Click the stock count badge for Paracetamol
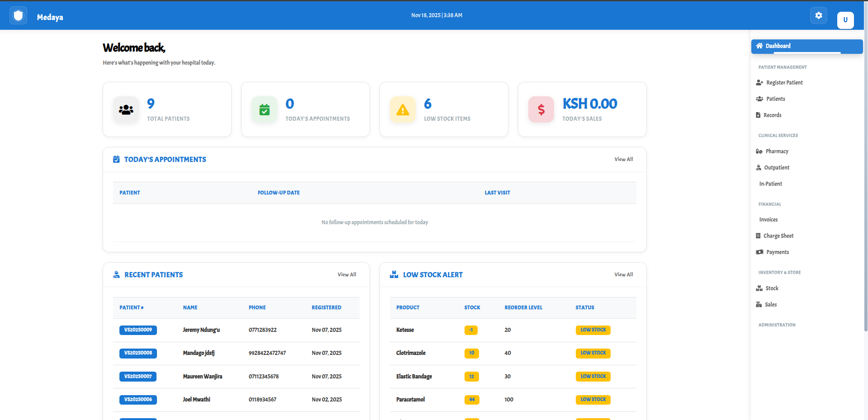 [x=471, y=400]
